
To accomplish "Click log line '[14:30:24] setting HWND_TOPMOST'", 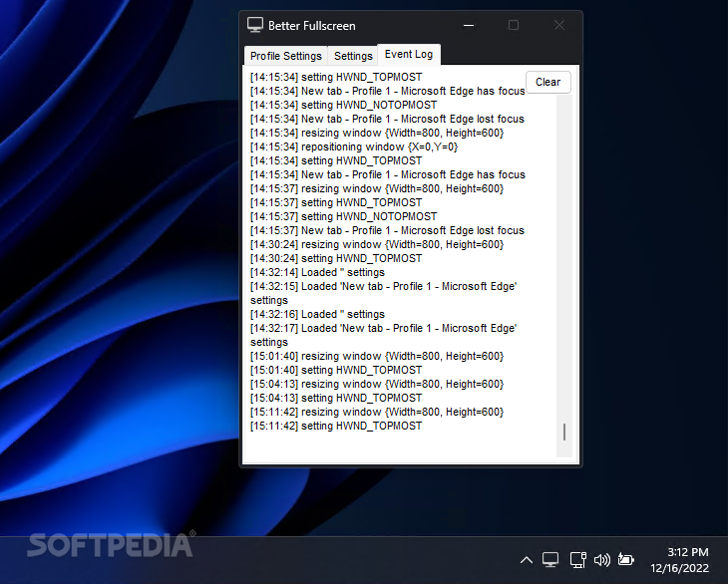I will (336, 258).
